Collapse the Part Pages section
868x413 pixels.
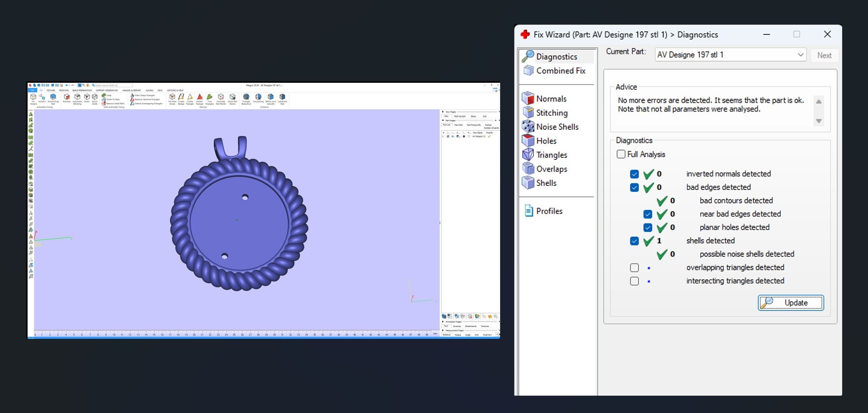point(443,120)
